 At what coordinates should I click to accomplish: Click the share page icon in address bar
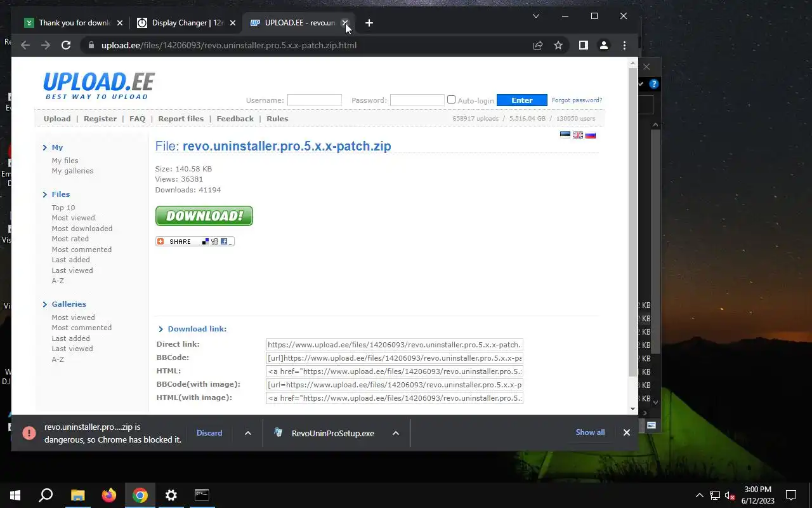pyautogui.click(x=538, y=45)
